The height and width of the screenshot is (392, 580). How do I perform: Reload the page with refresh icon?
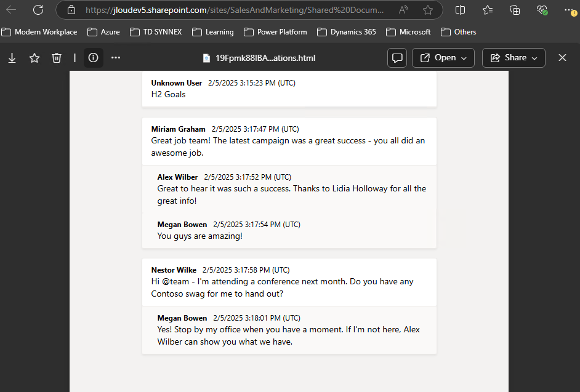point(38,10)
